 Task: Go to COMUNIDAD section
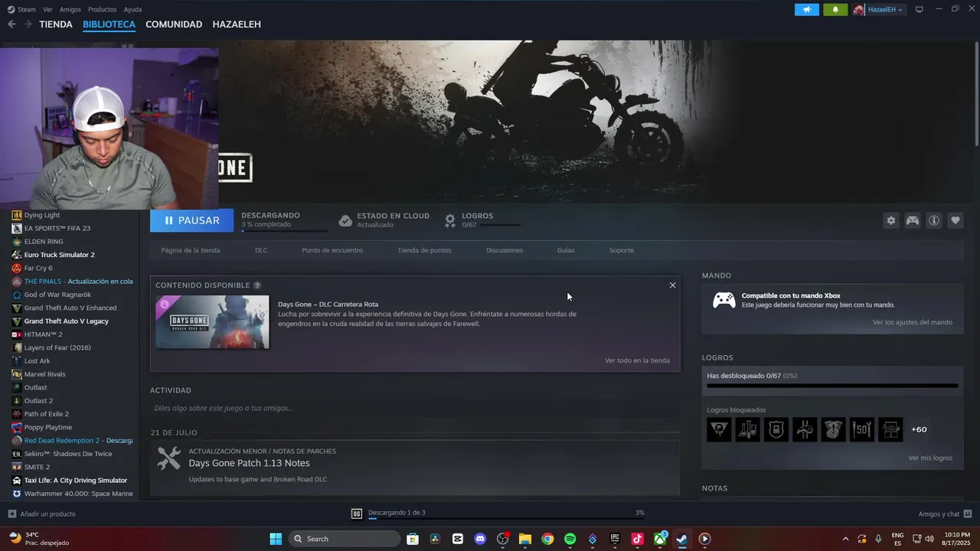coord(174,24)
